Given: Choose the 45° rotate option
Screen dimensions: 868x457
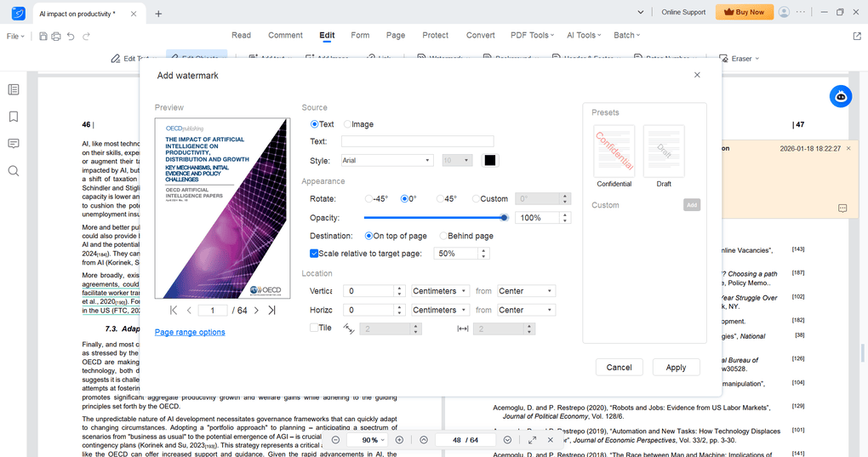Looking at the screenshot, I should tap(440, 198).
